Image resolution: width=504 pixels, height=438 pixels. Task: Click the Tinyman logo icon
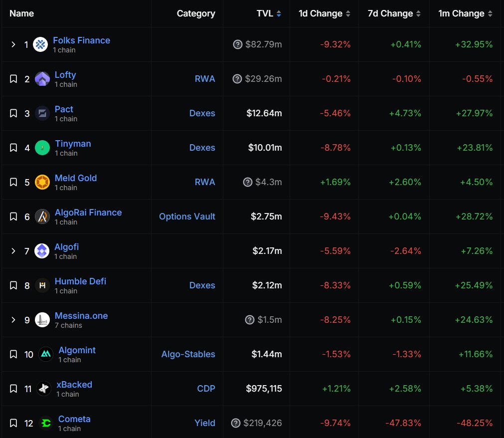tap(42, 148)
